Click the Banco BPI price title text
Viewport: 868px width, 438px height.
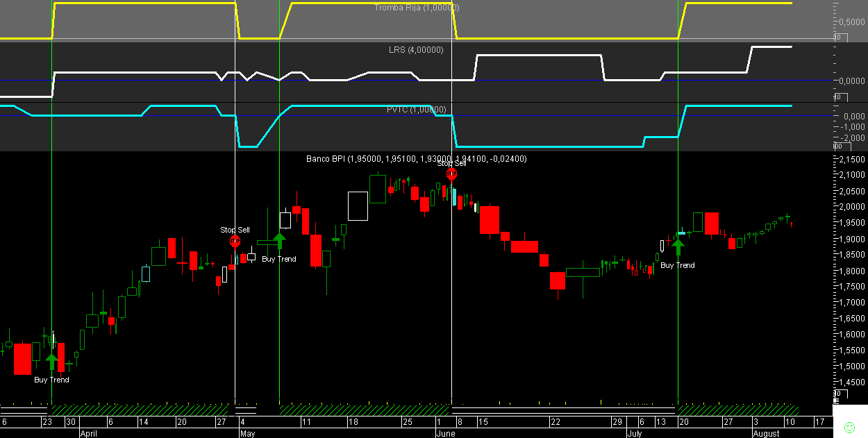pos(417,159)
